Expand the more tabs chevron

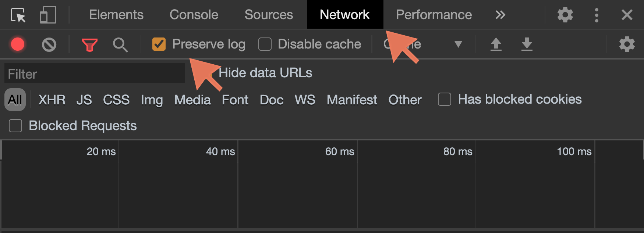pos(500,15)
